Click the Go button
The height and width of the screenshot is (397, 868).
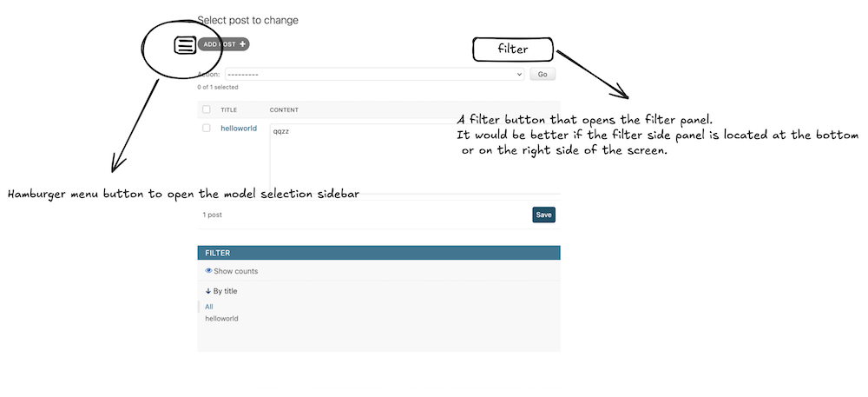coord(542,74)
